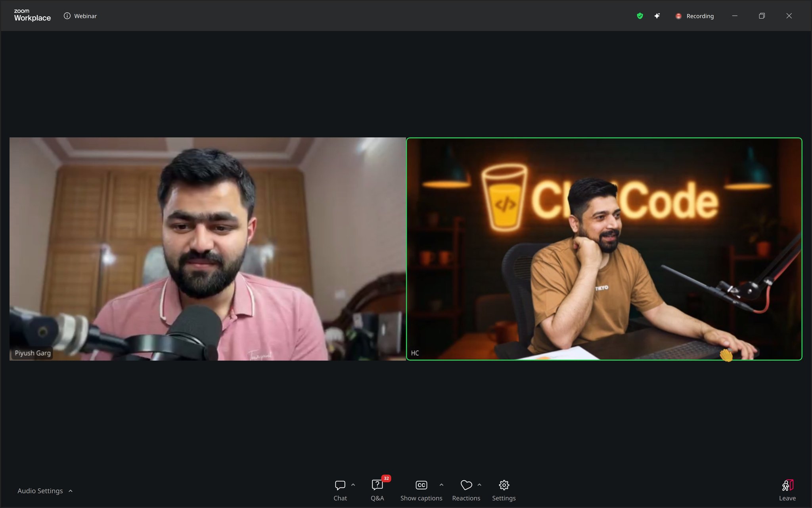Select the HC speaker video tile
Viewport: 812px width, 508px height.
point(604,249)
